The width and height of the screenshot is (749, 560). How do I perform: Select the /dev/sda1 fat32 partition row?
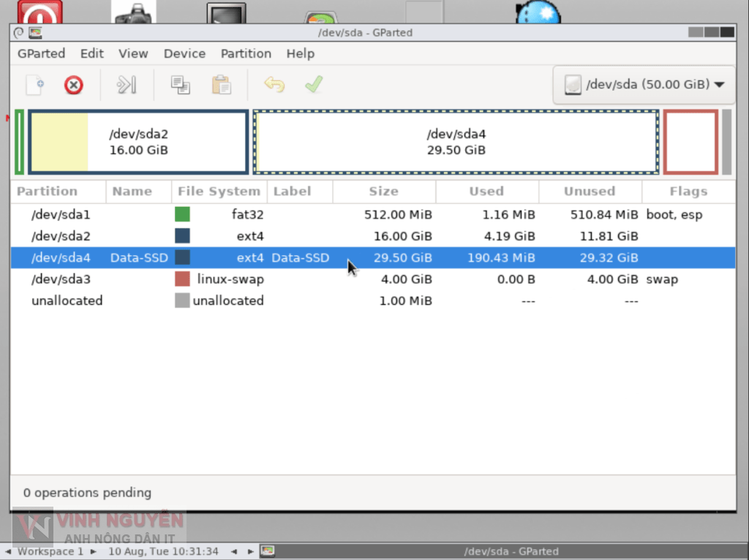coord(219,214)
